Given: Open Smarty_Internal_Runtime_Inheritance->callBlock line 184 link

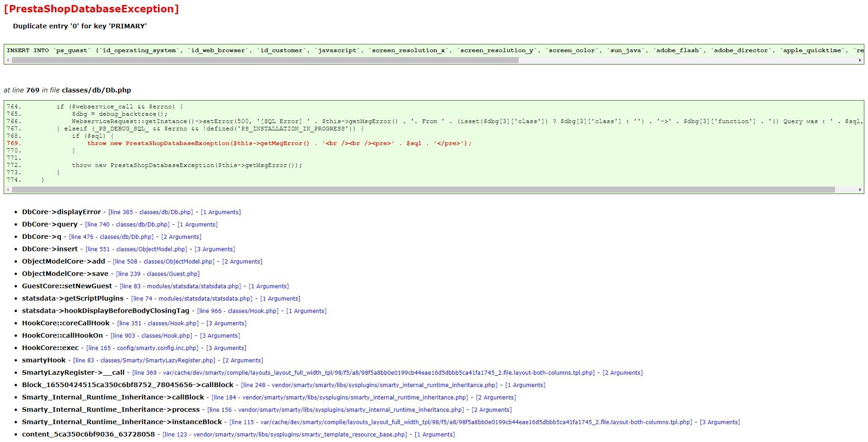Looking at the screenshot, I should (340, 398).
